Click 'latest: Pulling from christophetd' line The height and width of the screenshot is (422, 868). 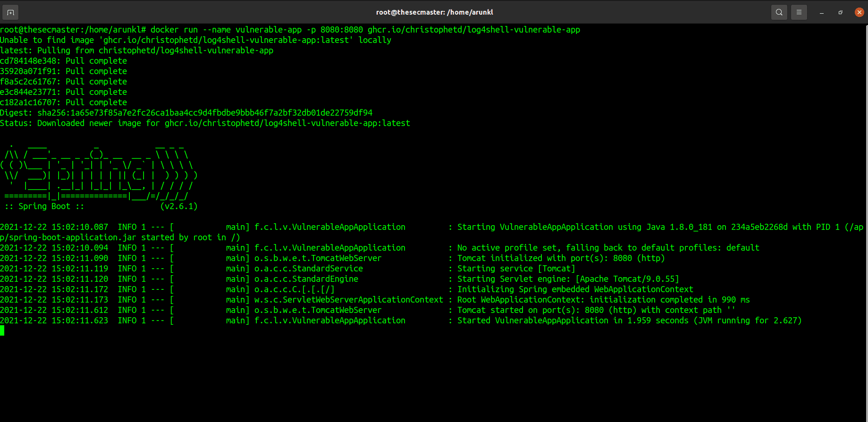pos(136,51)
